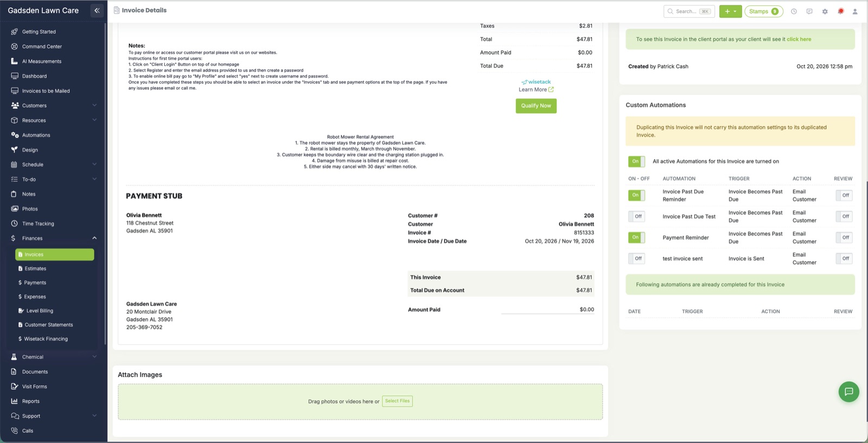The image size is (868, 443).
Task: Click into the Search field
Action: pyautogui.click(x=689, y=11)
